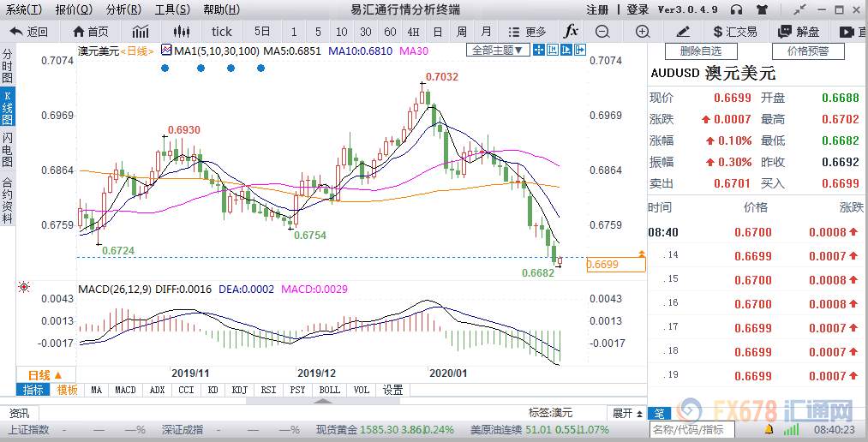Toggle the blue crosshair grid icon
Screen dimensions: 868x442
coord(539,51)
